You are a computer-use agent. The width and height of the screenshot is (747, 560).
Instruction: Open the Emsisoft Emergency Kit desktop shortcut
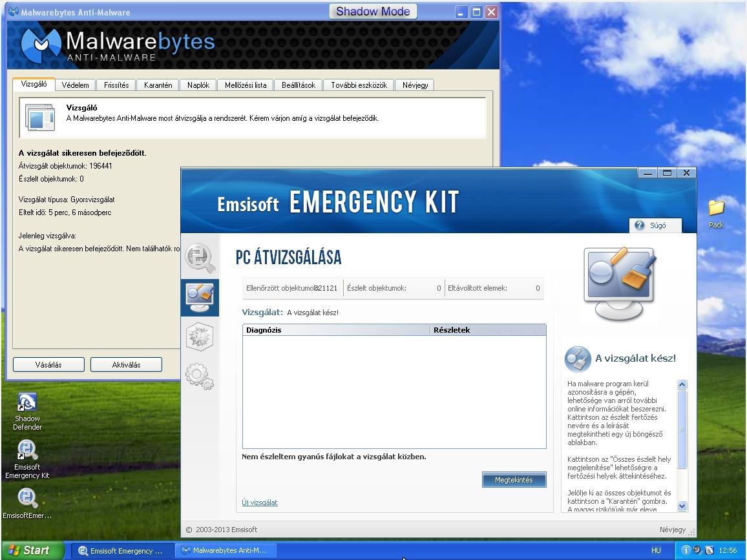click(27, 459)
